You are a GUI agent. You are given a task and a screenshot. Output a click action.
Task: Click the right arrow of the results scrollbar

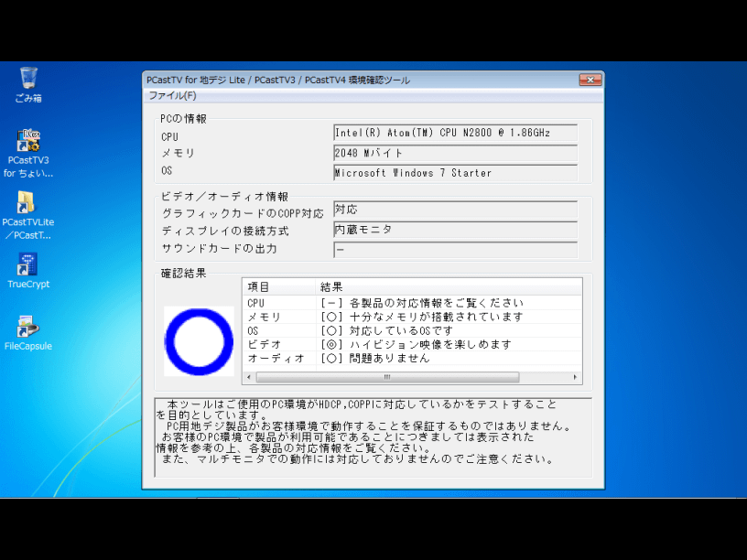[x=576, y=378]
